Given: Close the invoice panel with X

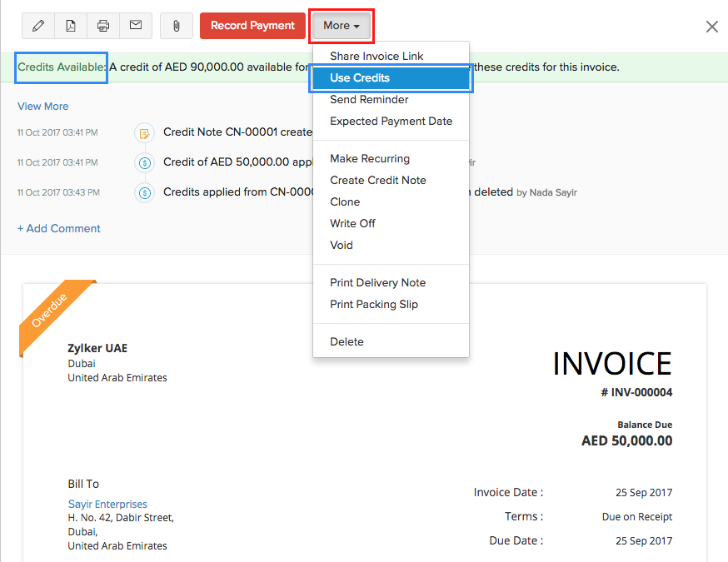Looking at the screenshot, I should 711,27.
